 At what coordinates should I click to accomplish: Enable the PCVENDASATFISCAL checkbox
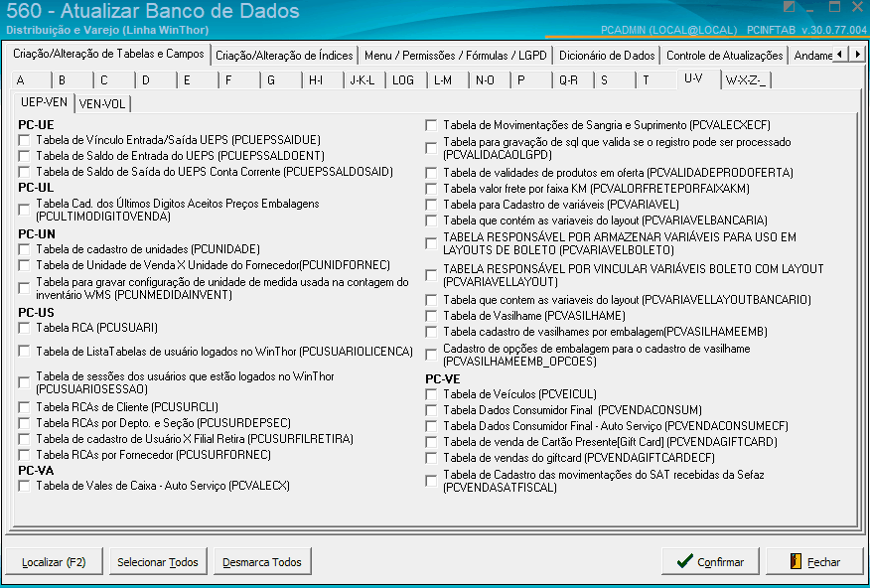pos(431,481)
